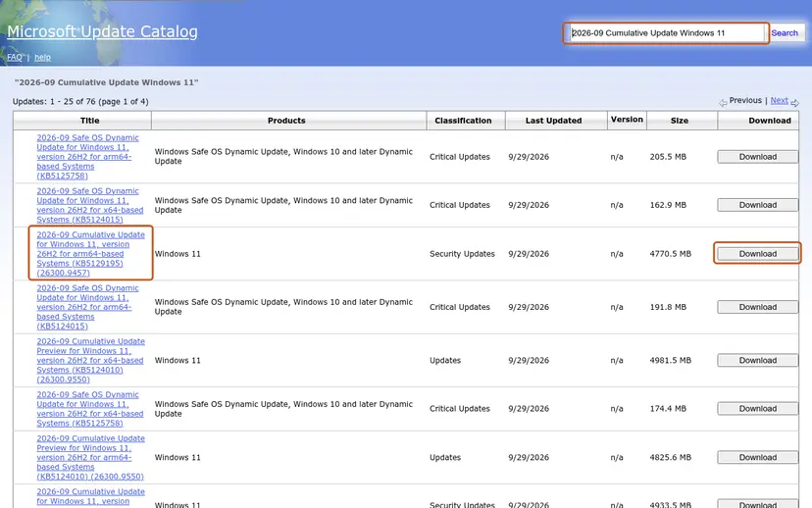
Task: Open Cumulative Update arm64 KB5129195 link
Action: point(90,254)
